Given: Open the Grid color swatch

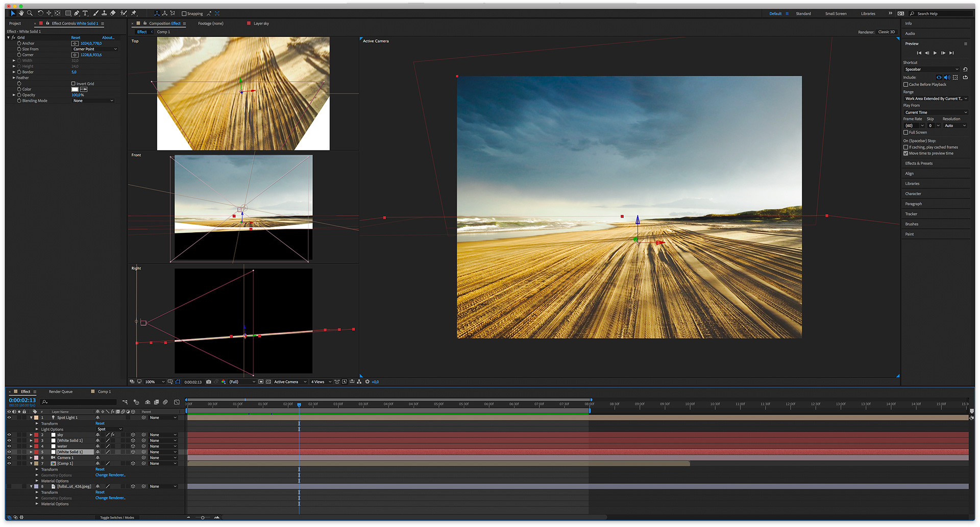Looking at the screenshot, I should (x=75, y=89).
